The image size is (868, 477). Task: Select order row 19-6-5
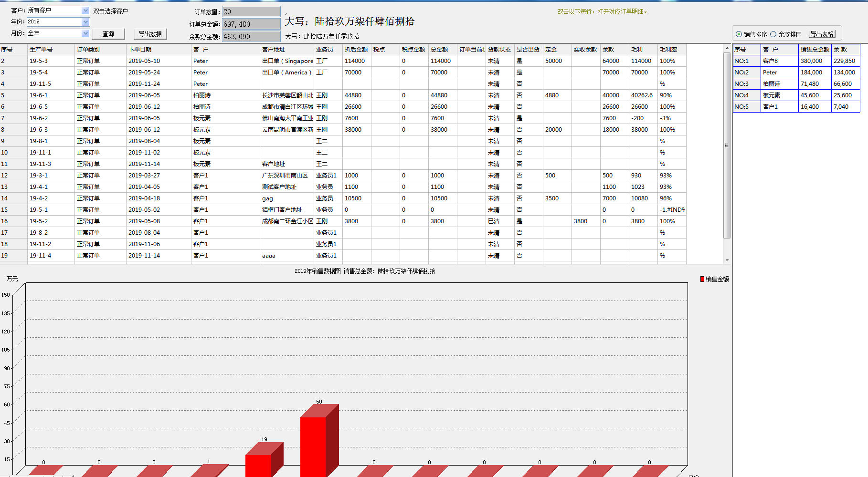click(343, 106)
